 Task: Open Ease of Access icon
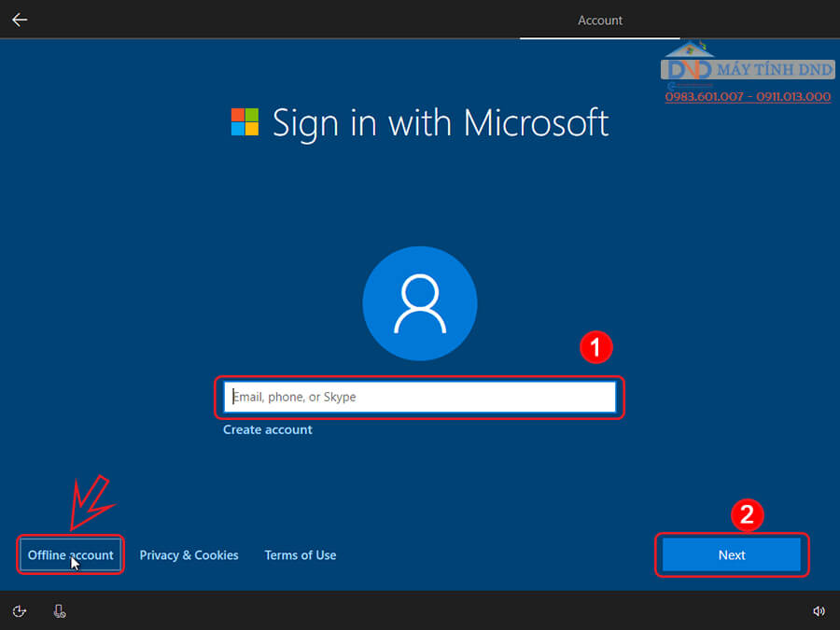coord(20,611)
